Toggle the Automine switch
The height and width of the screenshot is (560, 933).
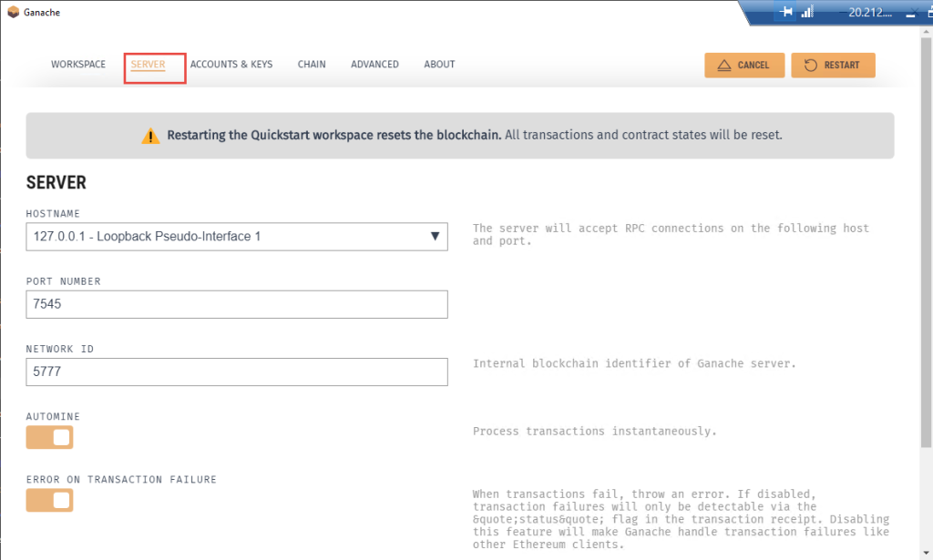pyautogui.click(x=49, y=438)
